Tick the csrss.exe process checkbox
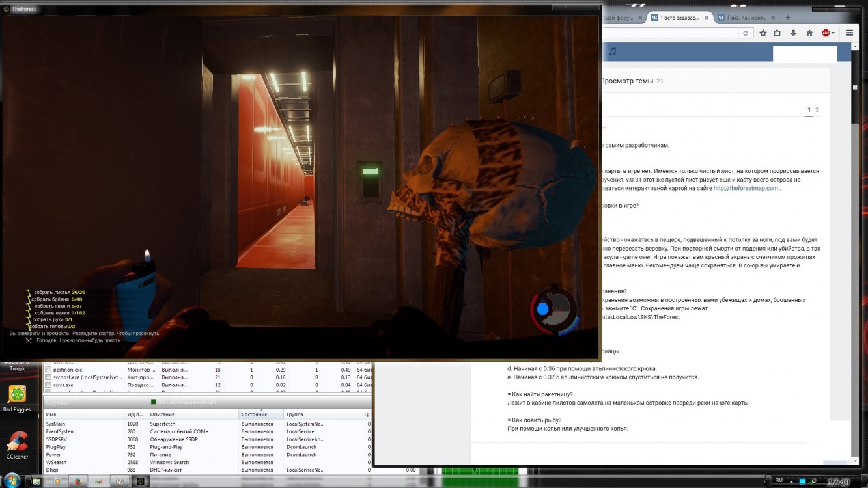Image resolution: width=868 pixels, height=488 pixels. coord(48,385)
